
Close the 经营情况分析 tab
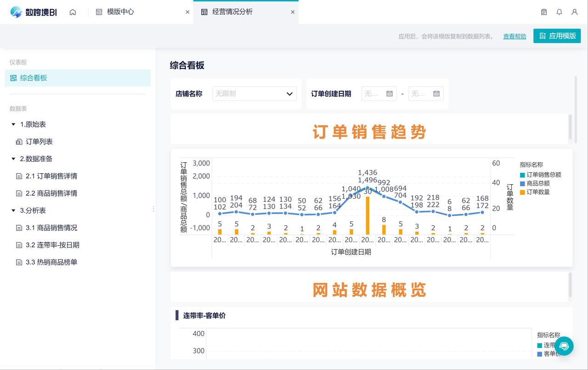click(x=293, y=12)
